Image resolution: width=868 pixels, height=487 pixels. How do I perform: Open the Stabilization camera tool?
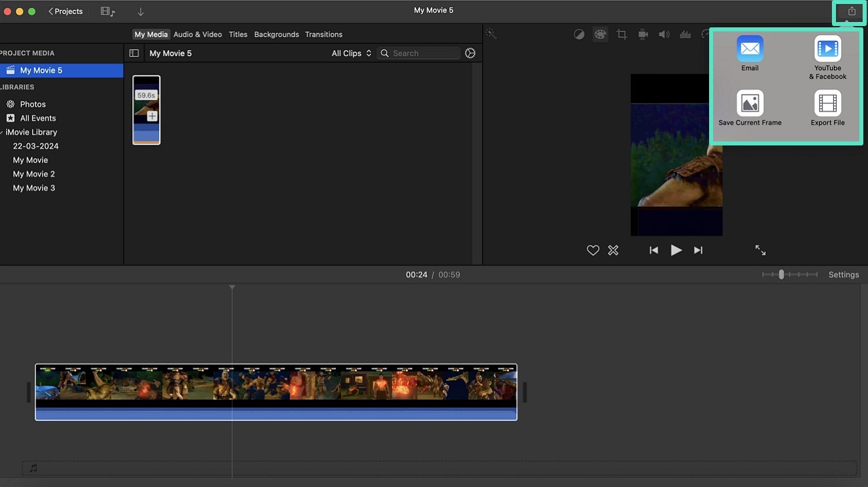pos(643,34)
